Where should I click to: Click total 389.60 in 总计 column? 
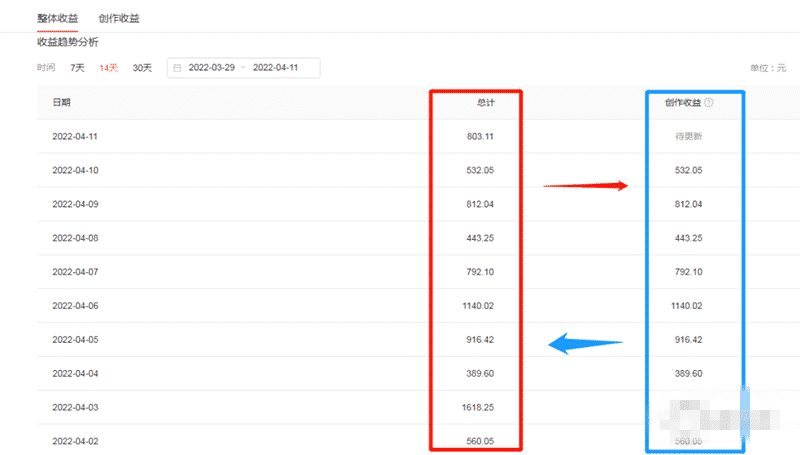pos(480,373)
